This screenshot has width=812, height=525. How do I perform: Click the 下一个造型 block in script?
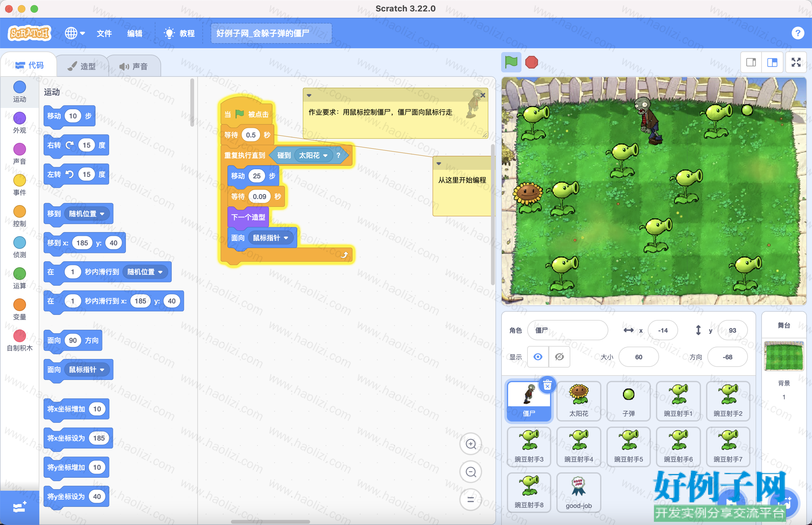coord(248,217)
